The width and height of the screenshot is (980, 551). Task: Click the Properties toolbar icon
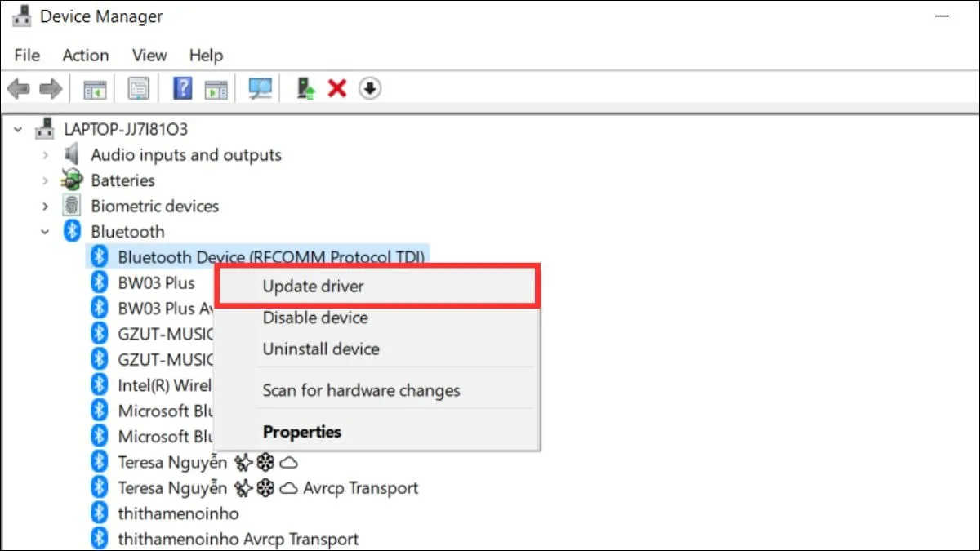tap(138, 88)
